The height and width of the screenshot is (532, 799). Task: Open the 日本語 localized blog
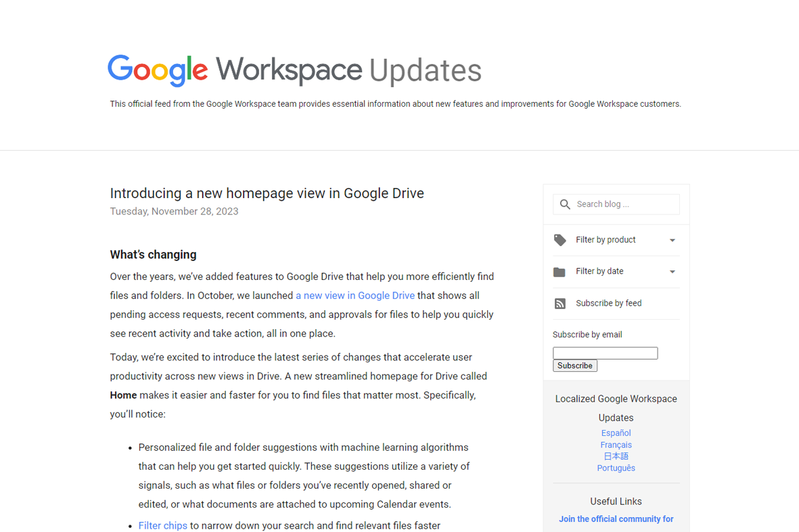(616, 456)
